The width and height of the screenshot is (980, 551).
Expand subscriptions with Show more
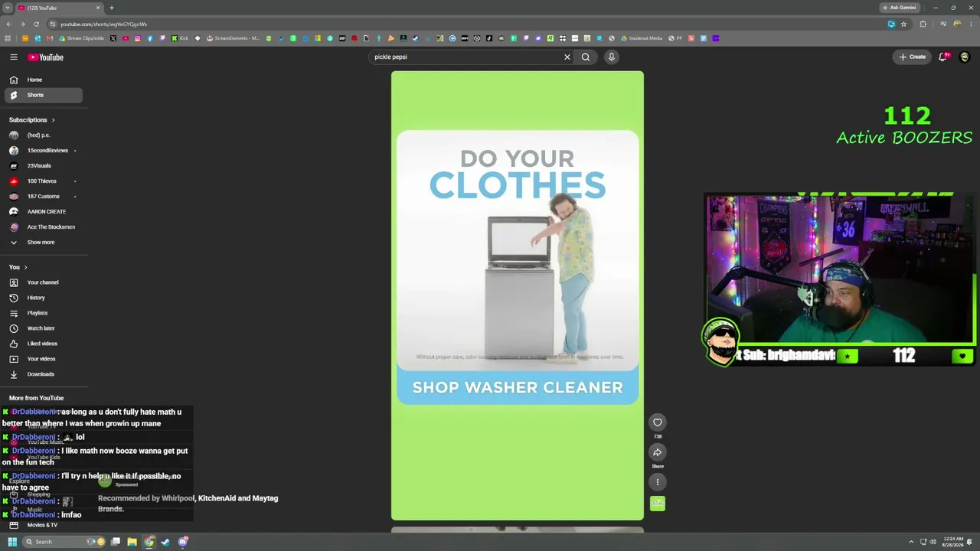[x=43, y=243]
